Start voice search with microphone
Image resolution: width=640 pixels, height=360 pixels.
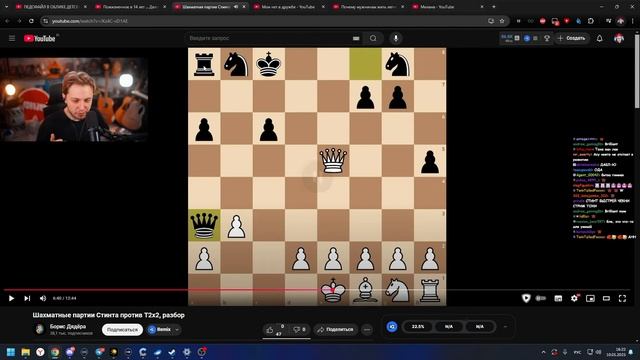coord(396,38)
